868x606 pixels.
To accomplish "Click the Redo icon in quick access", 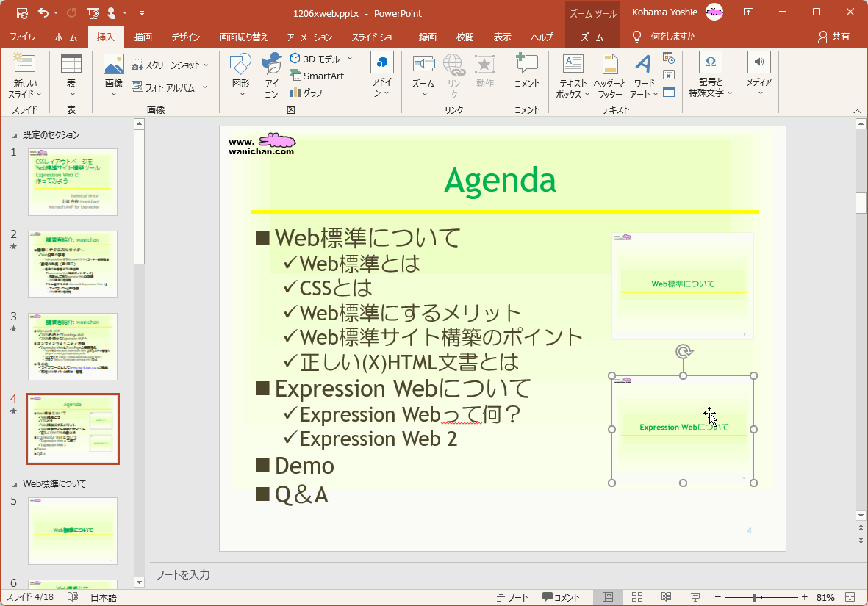I will 71,12.
